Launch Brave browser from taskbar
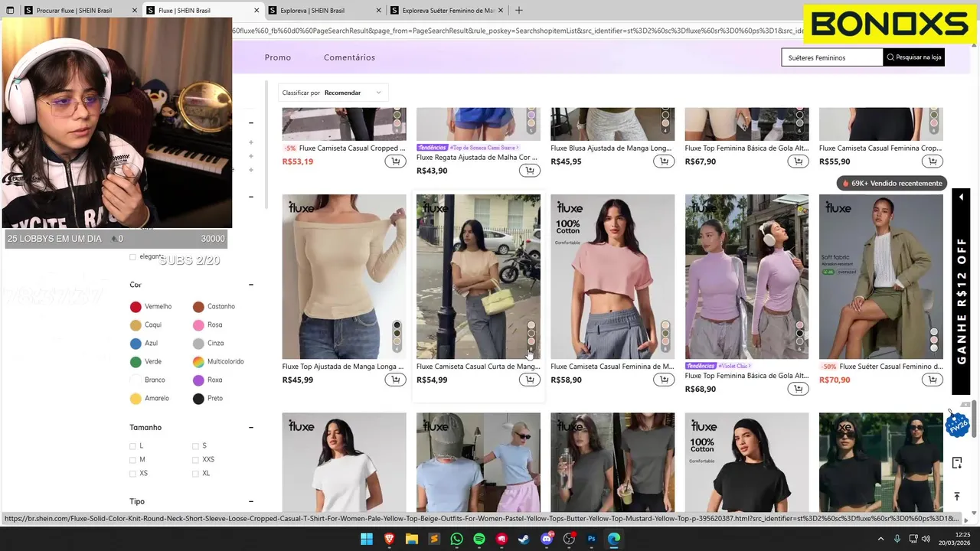Image resolution: width=980 pixels, height=551 pixels. click(x=389, y=539)
